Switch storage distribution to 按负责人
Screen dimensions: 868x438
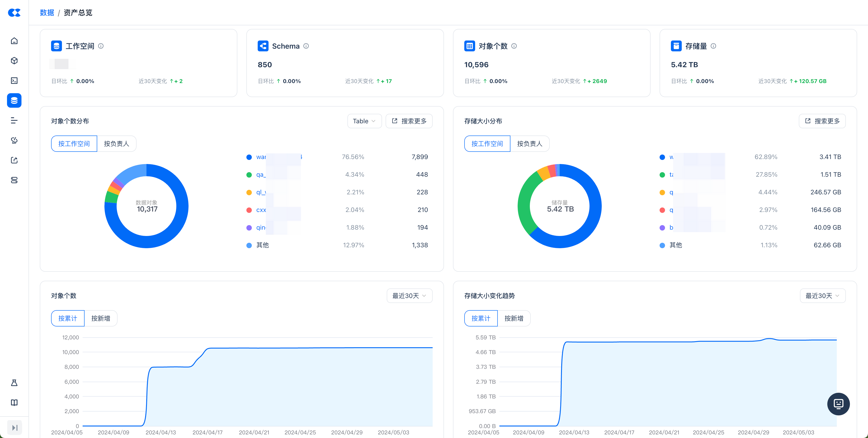529,144
